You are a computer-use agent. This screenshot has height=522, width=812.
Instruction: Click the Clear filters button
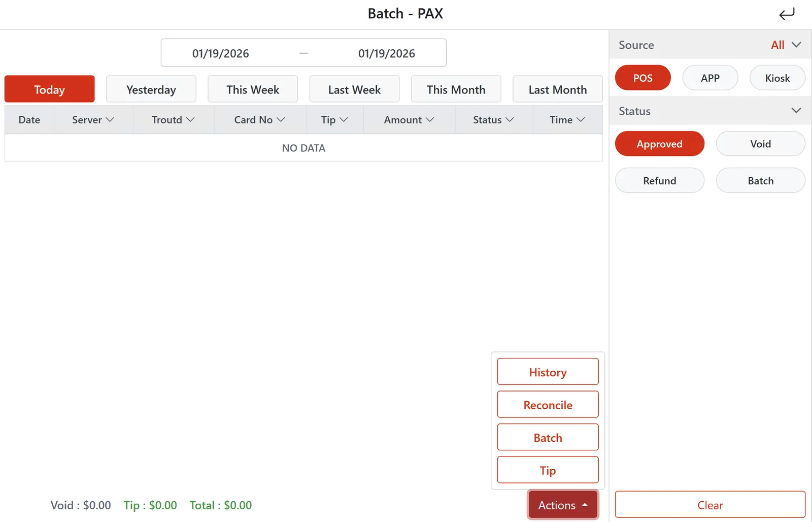point(710,505)
